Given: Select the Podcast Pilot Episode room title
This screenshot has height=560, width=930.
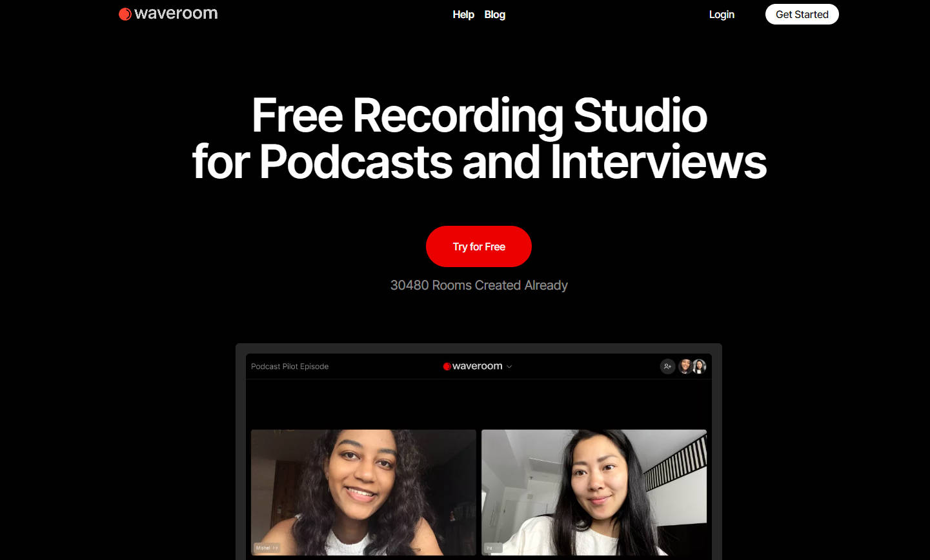Looking at the screenshot, I should click(290, 366).
